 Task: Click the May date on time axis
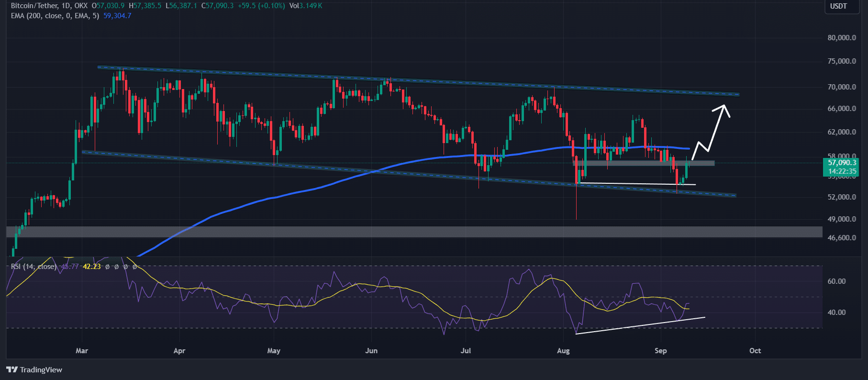(274, 351)
